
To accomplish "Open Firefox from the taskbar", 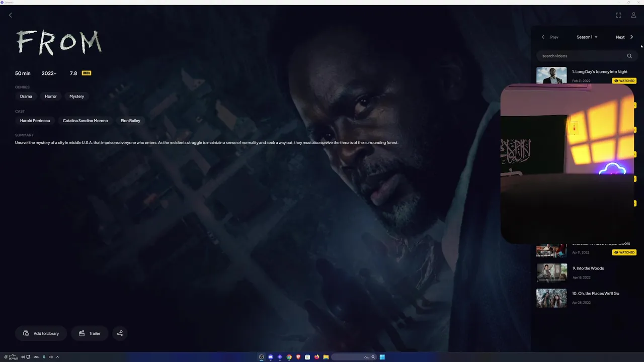I will pos(316,357).
